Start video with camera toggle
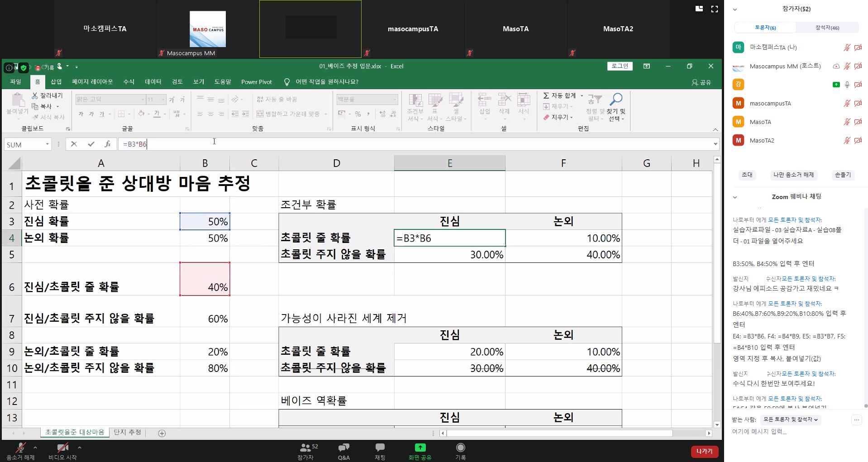The width and height of the screenshot is (868, 462). click(62, 448)
